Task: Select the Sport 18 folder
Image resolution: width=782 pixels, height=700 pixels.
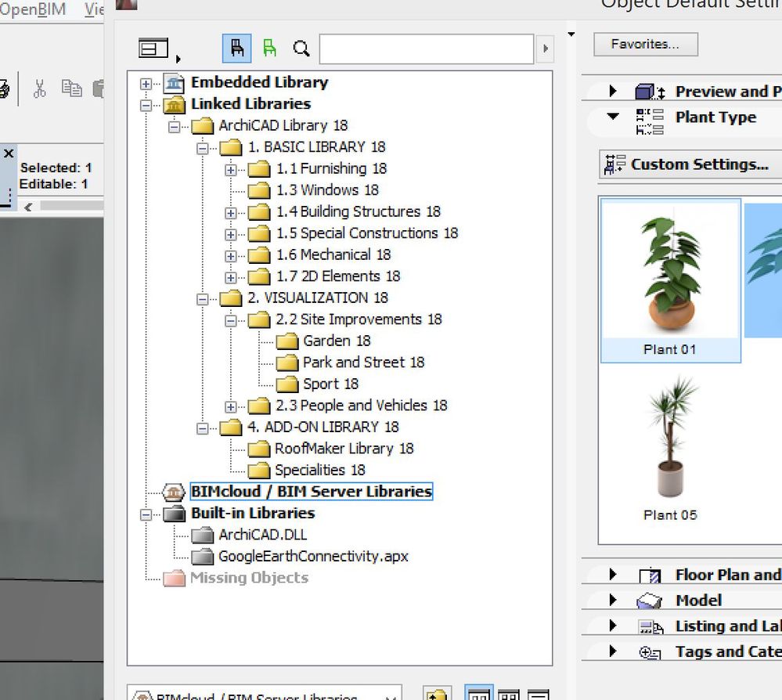Action: (330, 384)
